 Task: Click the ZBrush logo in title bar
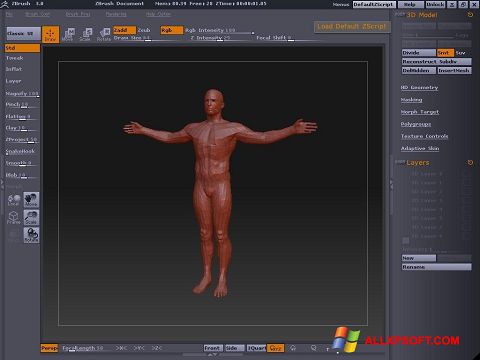click(x=6, y=4)
